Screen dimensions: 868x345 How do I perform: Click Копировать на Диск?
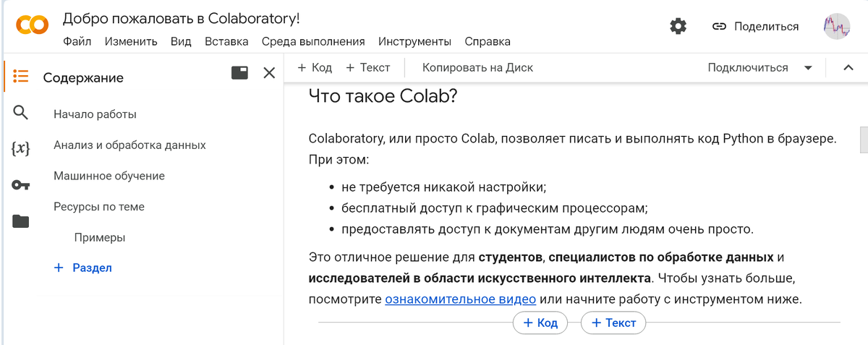coord(477,67)
